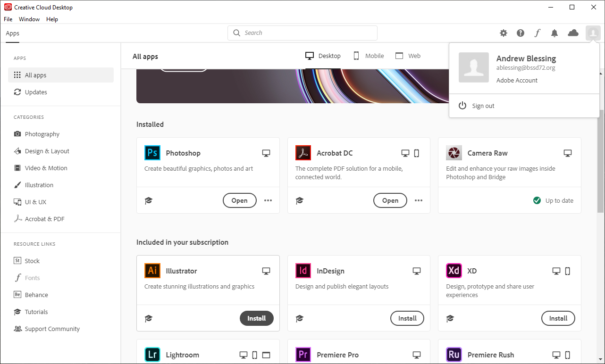605x364 pixels.
Task: Open Photoshop more options ellipsis
Action: [268, 200]
